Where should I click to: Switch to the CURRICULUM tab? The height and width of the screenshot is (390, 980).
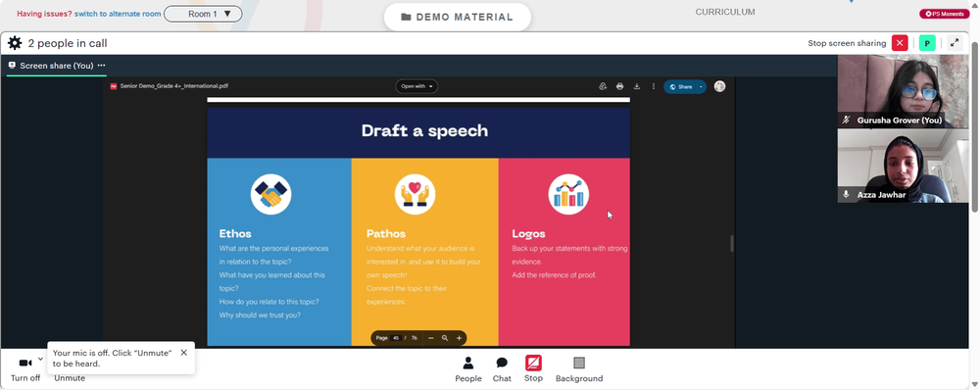click(725, 12)
